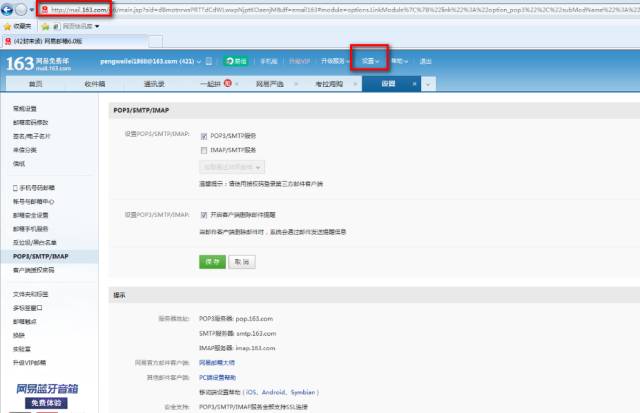Open the 帮助 dropdown in the header
Screen dimensions: 640x413
tap(399, 61)
